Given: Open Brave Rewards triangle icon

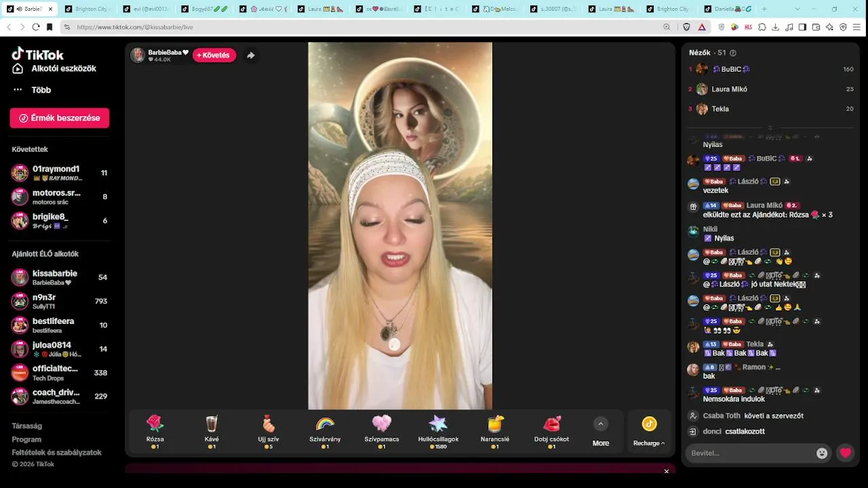Looking at the screenshot, I should pos(701,27).
